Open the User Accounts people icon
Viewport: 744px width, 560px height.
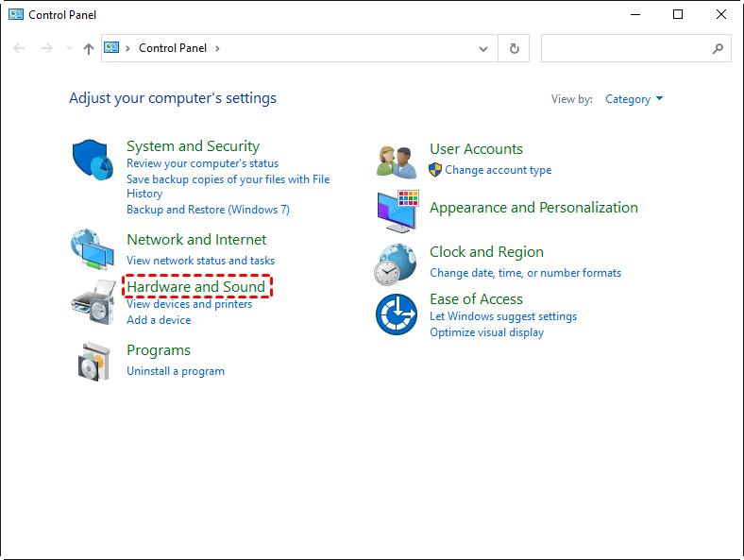point(397,161)
